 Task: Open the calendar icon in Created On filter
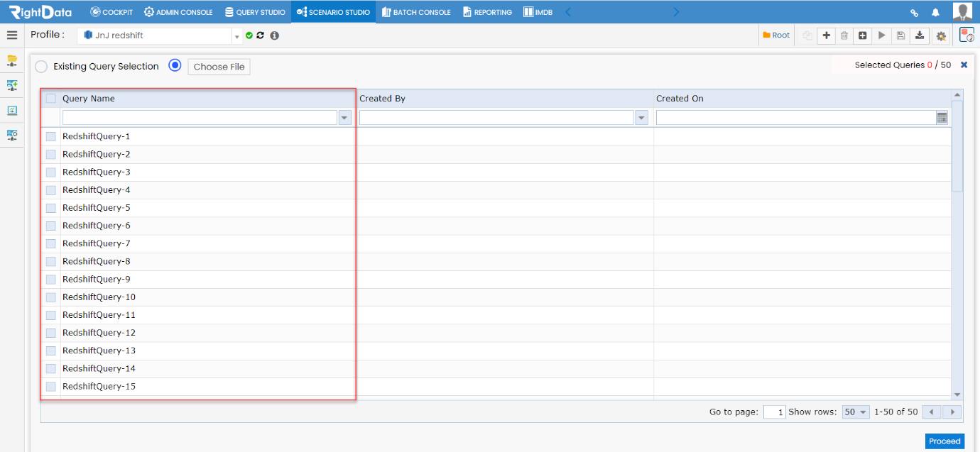(942, 118)
